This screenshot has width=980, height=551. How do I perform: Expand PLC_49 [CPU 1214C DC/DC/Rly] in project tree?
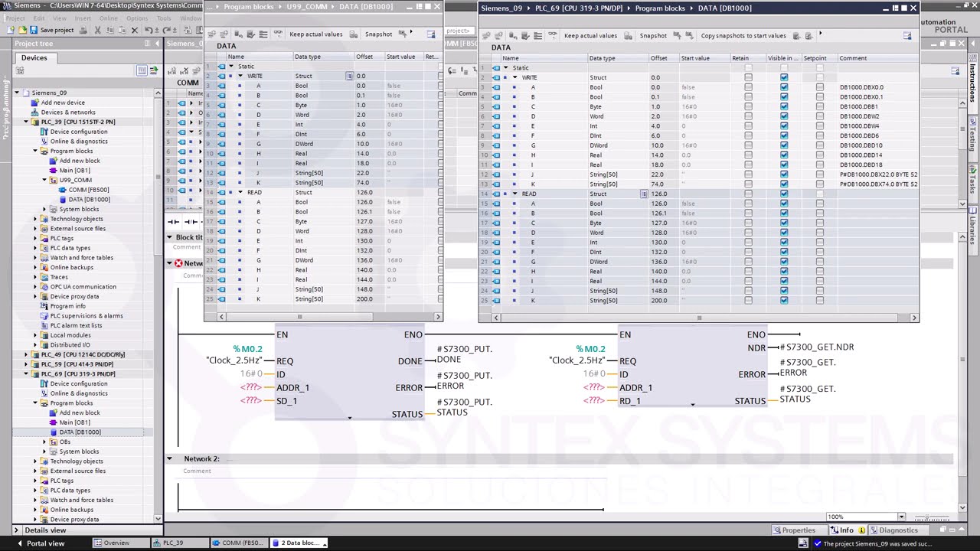(25, 354)
